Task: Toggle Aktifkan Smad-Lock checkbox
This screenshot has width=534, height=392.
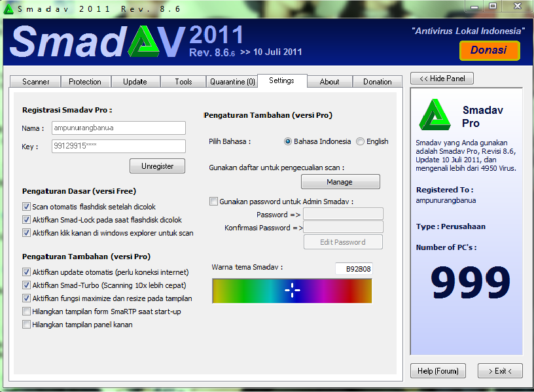Action: 26,220
